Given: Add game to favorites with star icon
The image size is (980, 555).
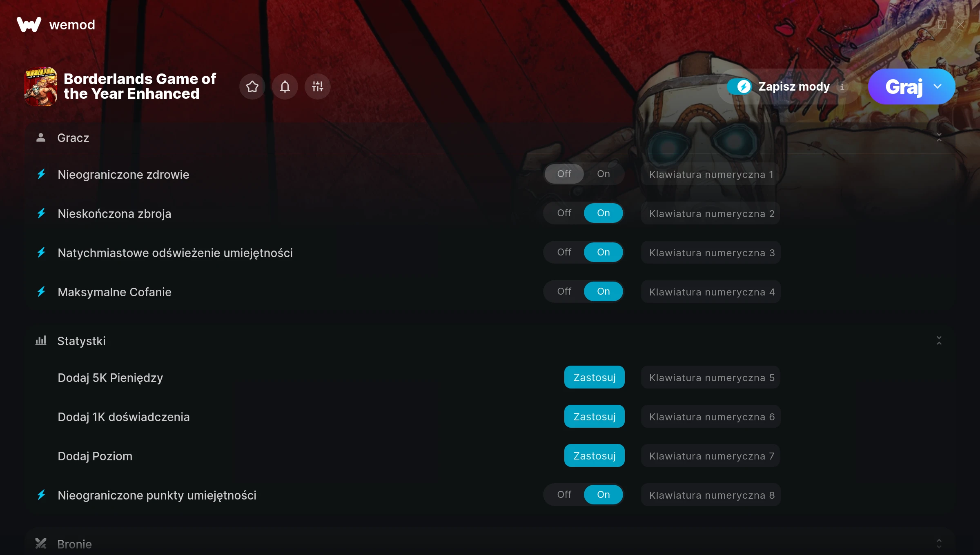Looking at the screenshot, I should (252, 87).
